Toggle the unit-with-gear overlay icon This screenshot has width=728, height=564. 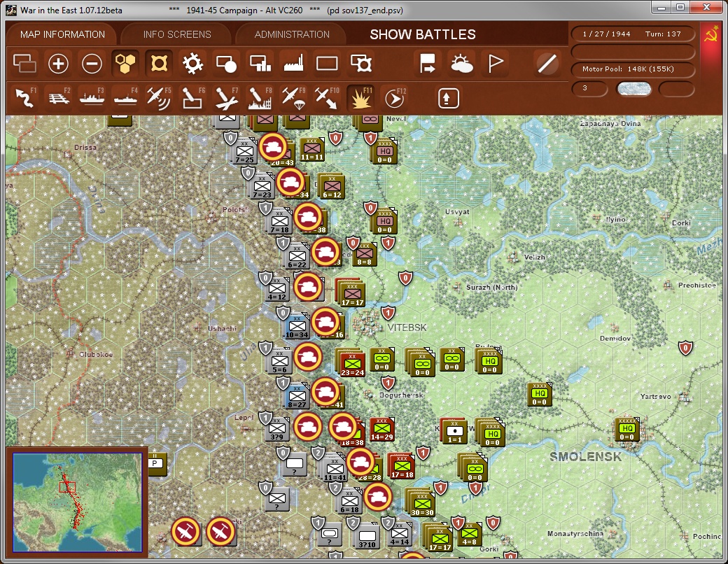tap(360, 64)
